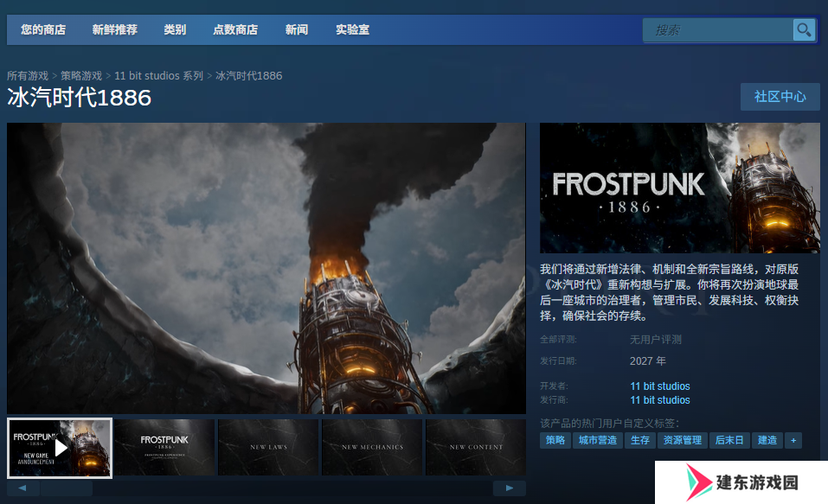Click the 2027 年 release date text
The width and height of the screenshot is (828, 504).
click(647, 361)
